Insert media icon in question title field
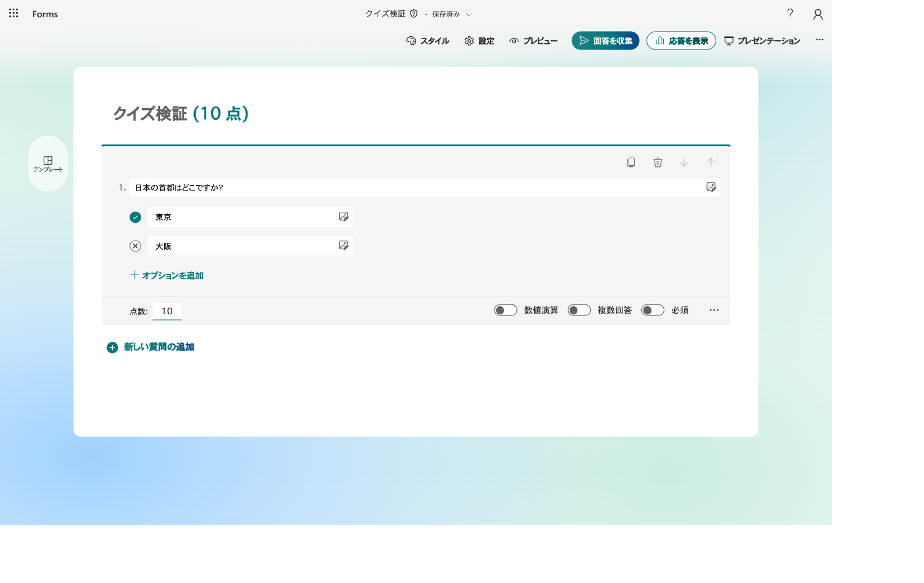 [711, 187]
